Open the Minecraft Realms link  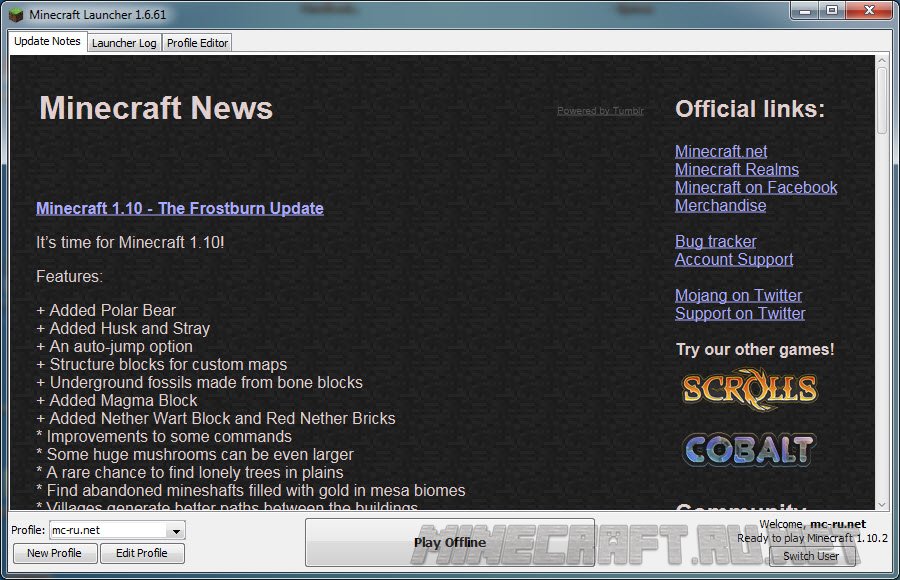pos(736,169)
